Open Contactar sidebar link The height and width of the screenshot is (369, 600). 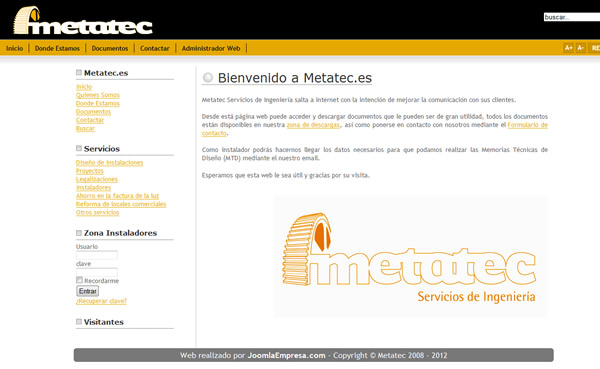point(90,120)
